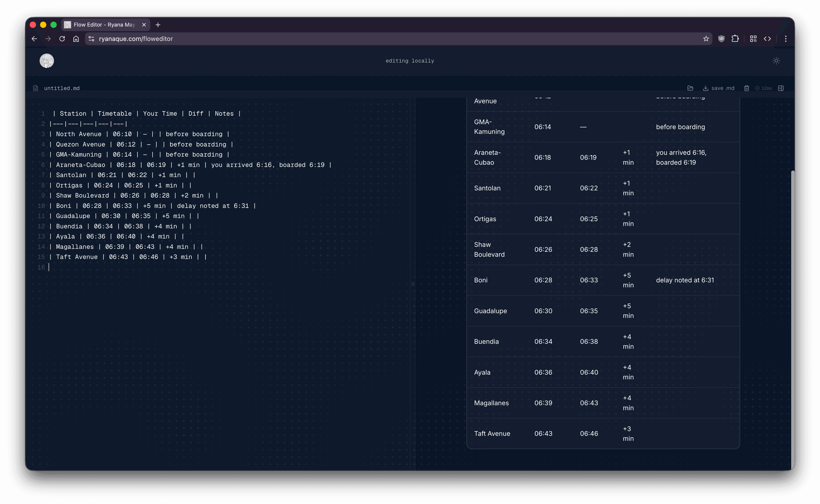Click the untitled.md file name
This screenshot has height=504, width=820.
tap(62, 88)
